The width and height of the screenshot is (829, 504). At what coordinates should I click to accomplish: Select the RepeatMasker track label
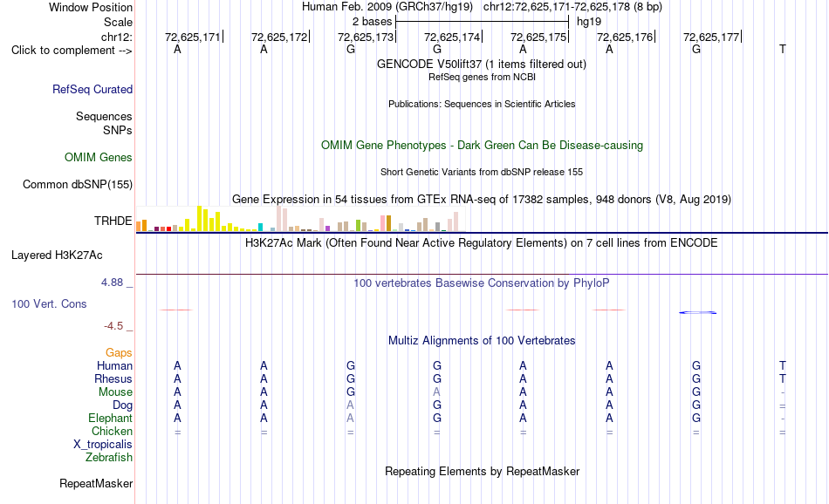click(x=96, y=483)
